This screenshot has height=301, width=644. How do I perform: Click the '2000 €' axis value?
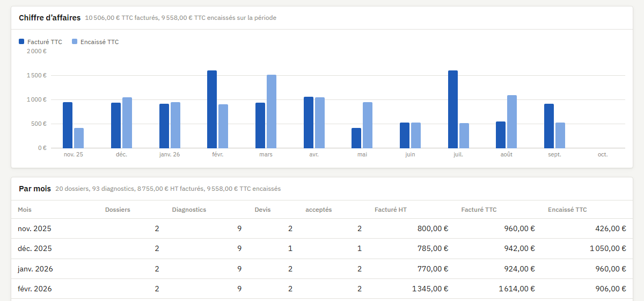pyautogui.click(x=36, y=52)
